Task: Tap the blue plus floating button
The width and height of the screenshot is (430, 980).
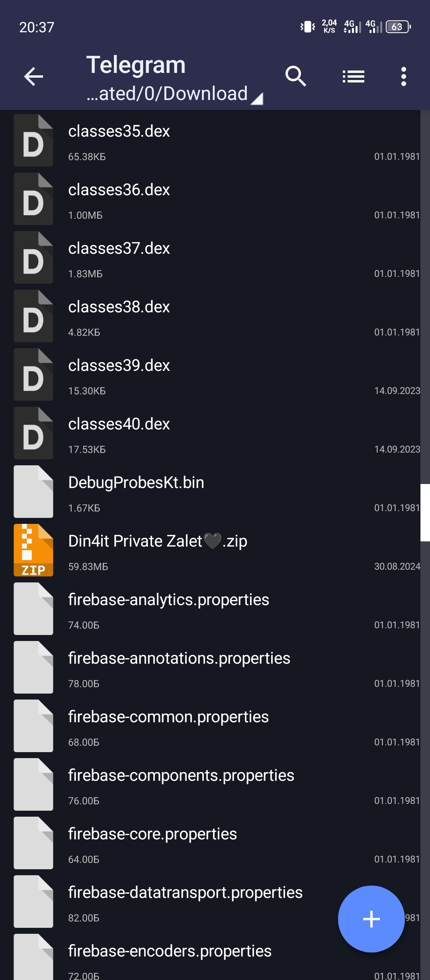Action: coord(371,919)
